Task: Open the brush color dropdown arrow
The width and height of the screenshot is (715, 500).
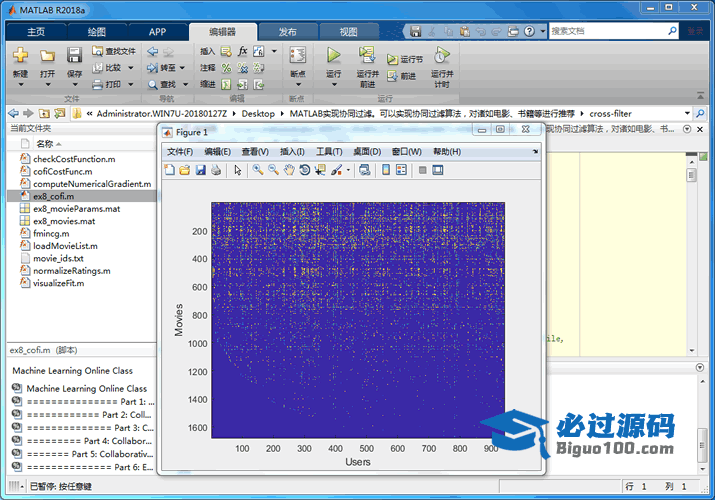Action: point(348,170)
